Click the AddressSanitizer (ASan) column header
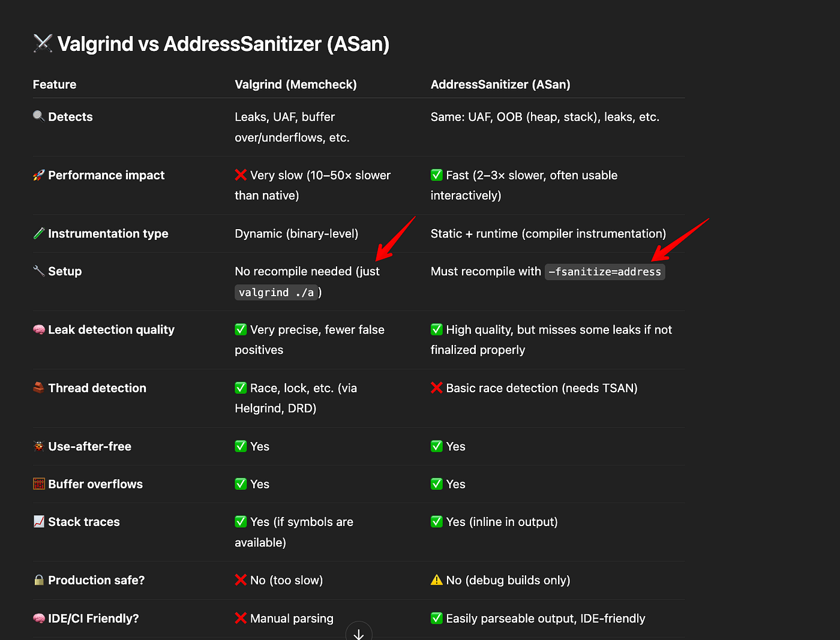The height and width of the screenshot is (640, 840). [500, 85]
